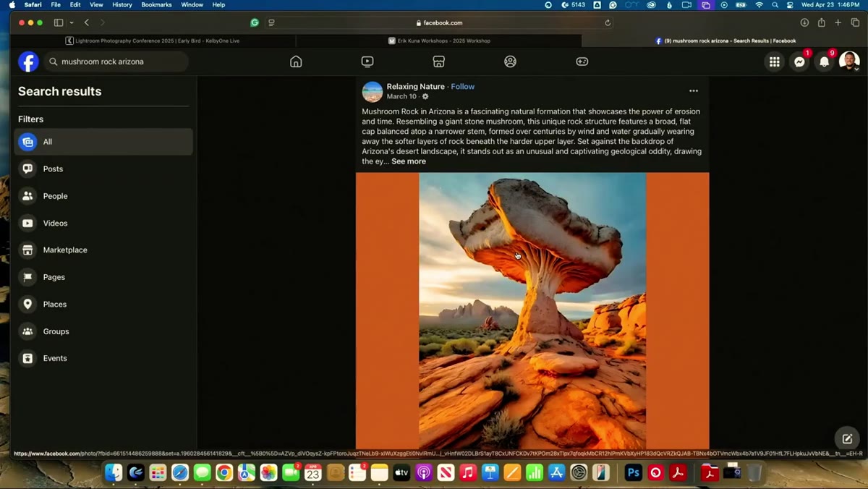This screenshot has width=868, height=489.
Task: Open the Trash in the Dock
Action: pyautogui.click(x=754, y=472)
